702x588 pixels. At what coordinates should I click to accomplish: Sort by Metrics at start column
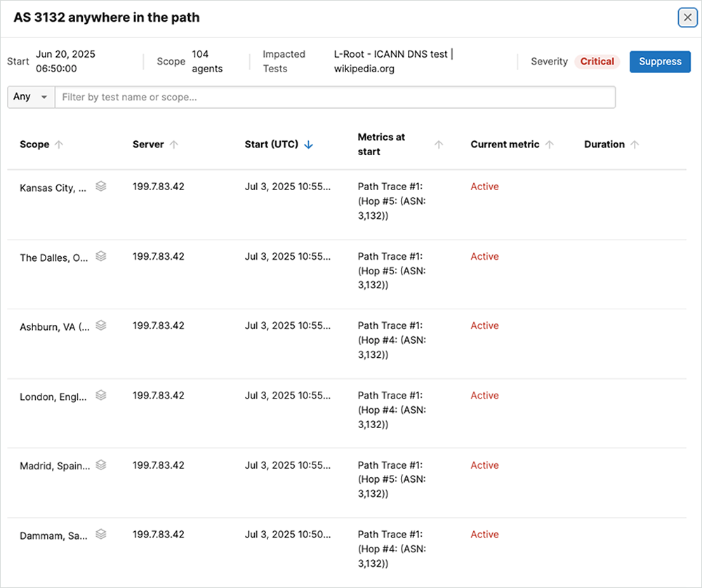pos(439,145)
